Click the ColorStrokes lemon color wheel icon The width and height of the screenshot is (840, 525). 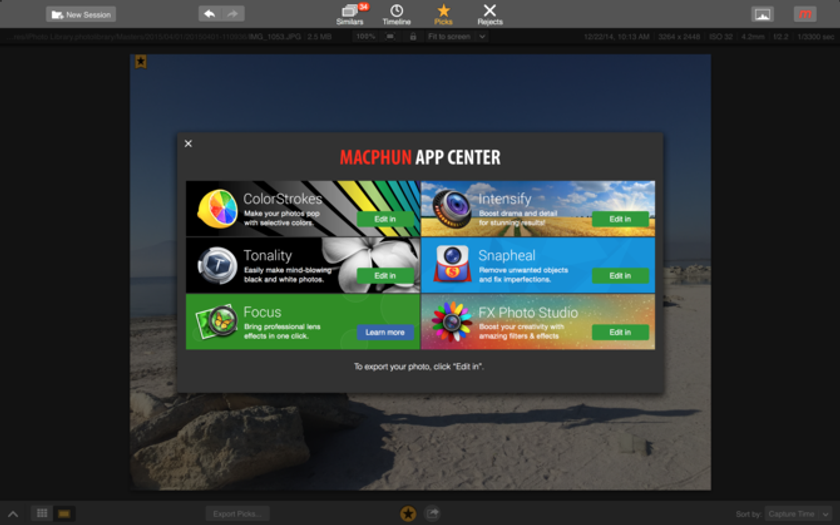(218, 209)
